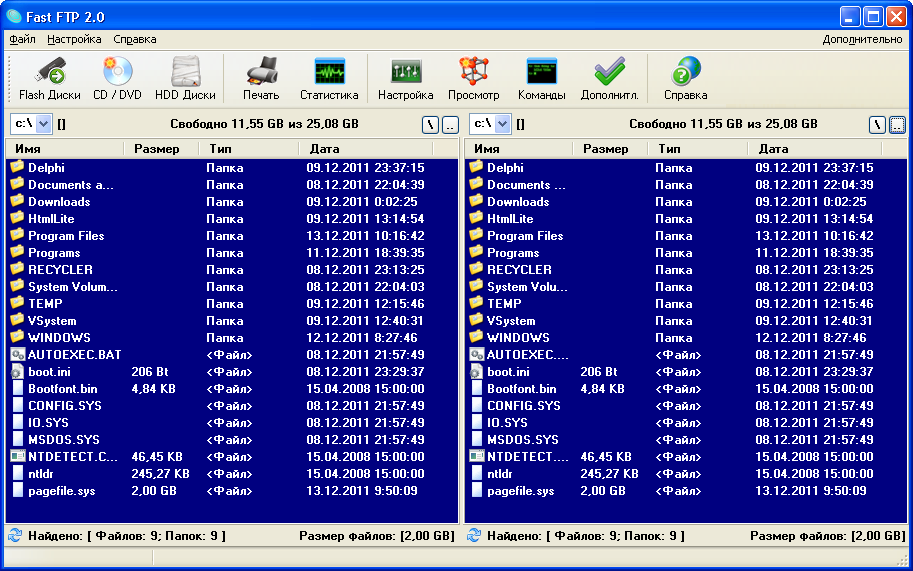The height and width of the screenshot is (571, 913).
Task: Open left panel drive c:\ dropdown
Action: (44, 123)
